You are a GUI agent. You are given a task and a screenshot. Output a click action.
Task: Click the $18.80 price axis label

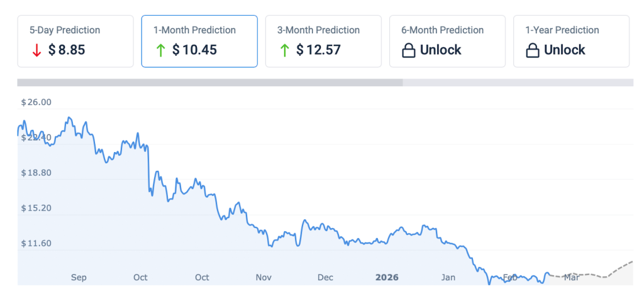(36, 173)
